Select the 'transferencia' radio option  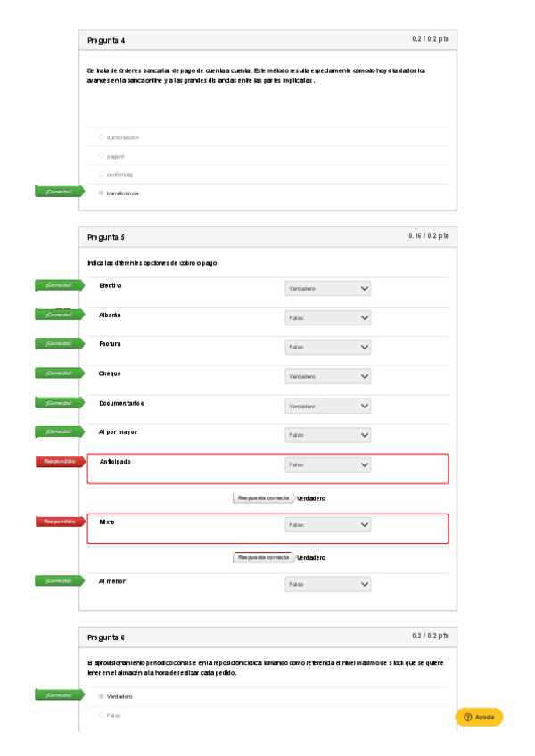pyautogui.click(x=102, y=193)
